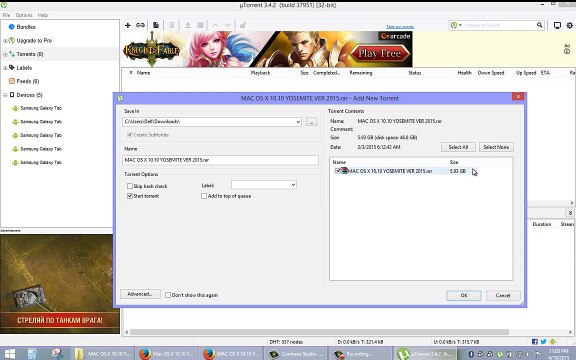Viewport: 576px width, 360px height.
Task: Click the torrent Name input field
Action: pos(220,160)
